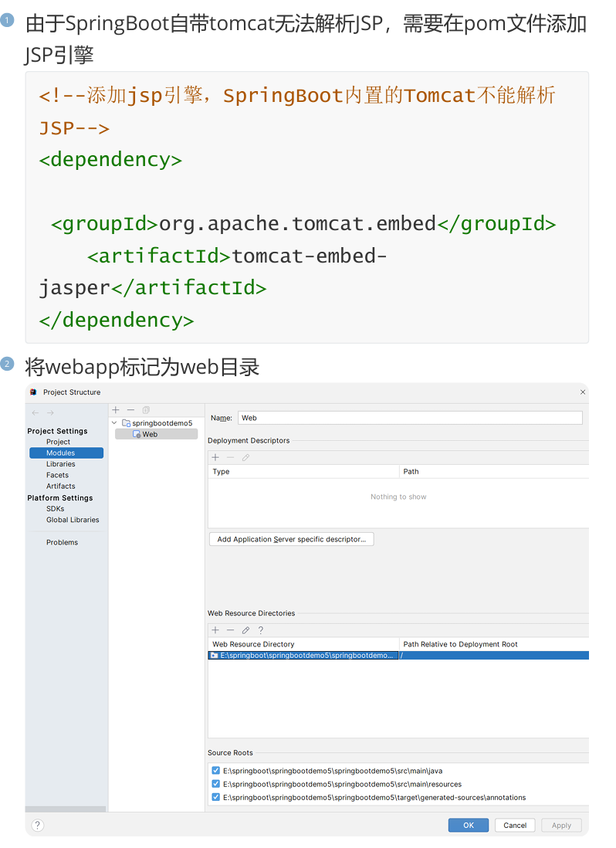This screenshot has height=848, width=616.
Task: Edit the web resource directory with the pencil icon
Action: click(245, 630)
